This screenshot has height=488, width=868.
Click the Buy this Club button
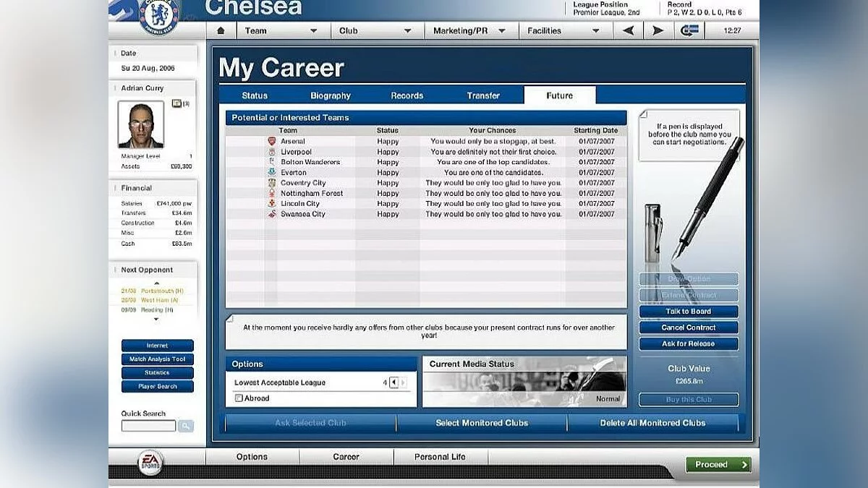(689, 400)
